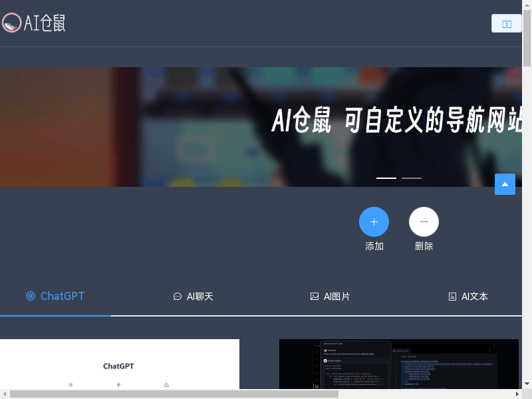The image size is (532, 399).
Task: Click the vertical scrollbar up arrow
Action: tap(527, 5)
